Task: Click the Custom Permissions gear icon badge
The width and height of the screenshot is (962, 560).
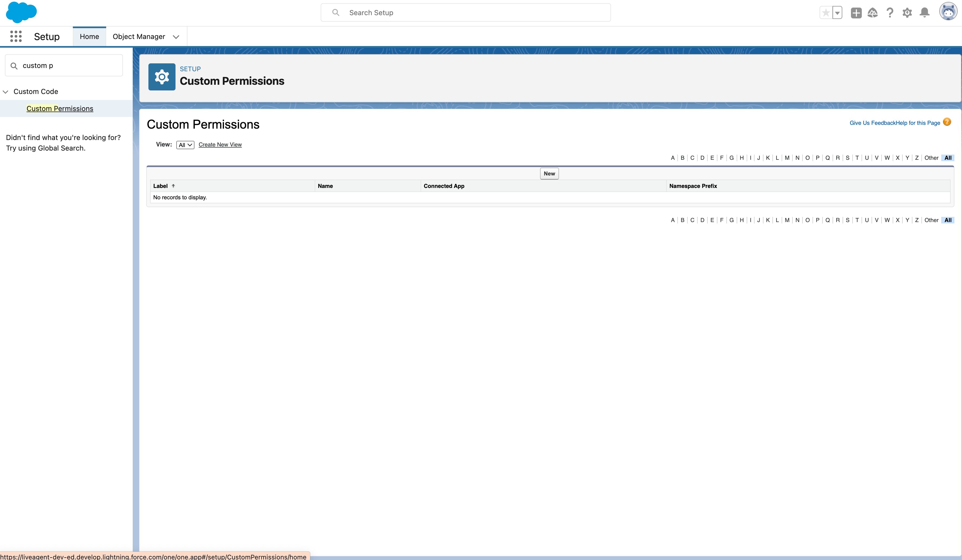Action: coord(162,77)
